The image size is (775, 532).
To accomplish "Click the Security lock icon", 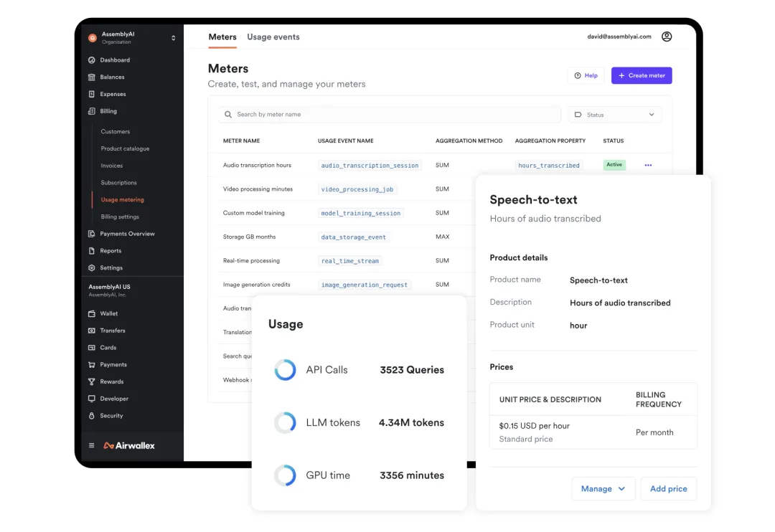I will coord(91,416).
